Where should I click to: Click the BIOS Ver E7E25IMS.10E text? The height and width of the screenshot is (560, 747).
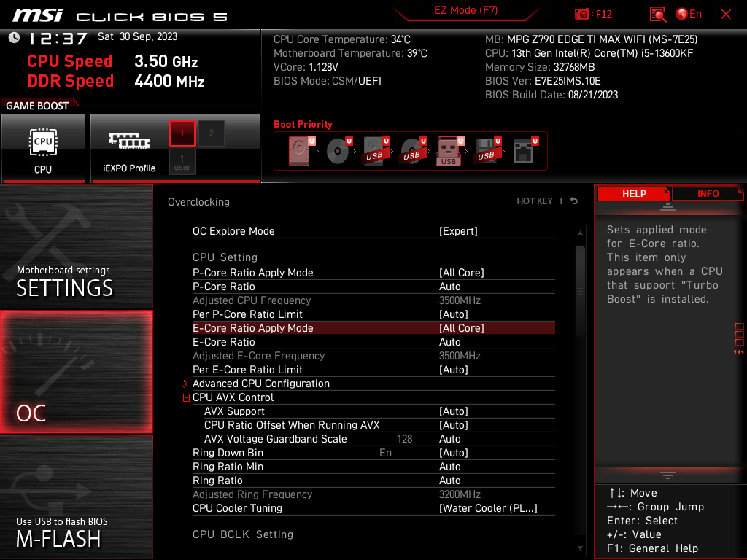pyautogui.click(x=543, y=81)
